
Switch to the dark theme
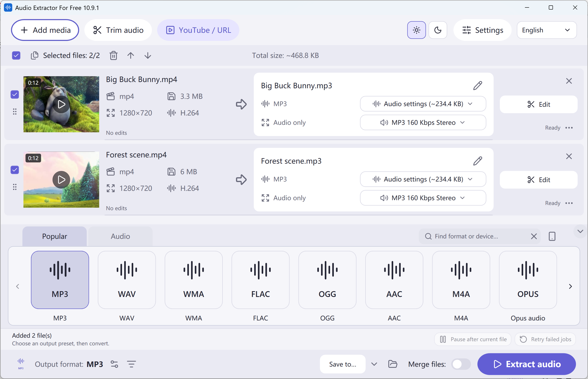click(438, 30)
